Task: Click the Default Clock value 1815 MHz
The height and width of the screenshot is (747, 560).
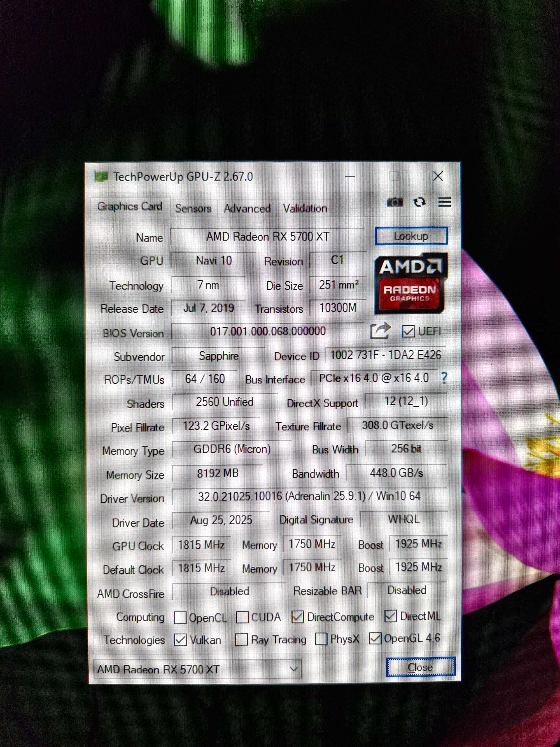Action: pos(201,568)
